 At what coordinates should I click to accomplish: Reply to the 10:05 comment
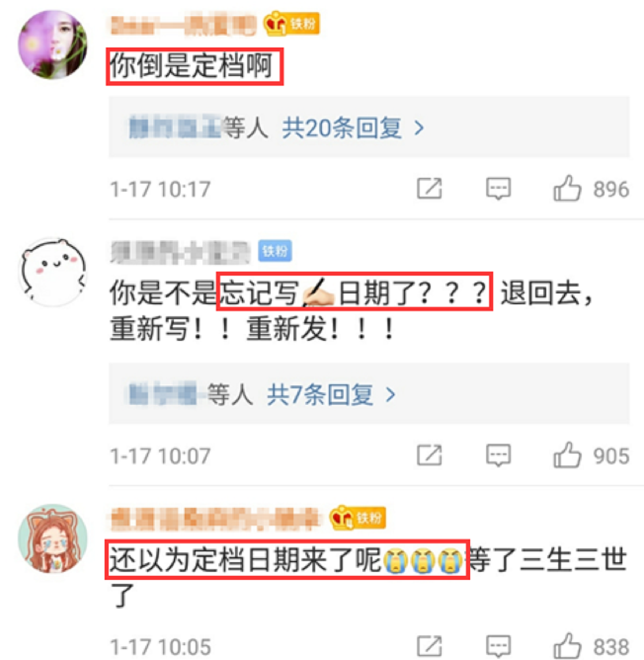point(498,646)
